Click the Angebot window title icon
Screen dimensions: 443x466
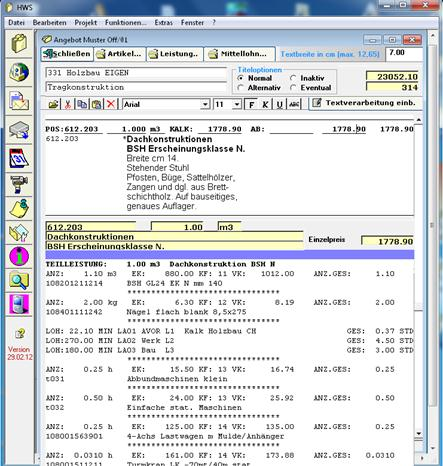[47, 39]
